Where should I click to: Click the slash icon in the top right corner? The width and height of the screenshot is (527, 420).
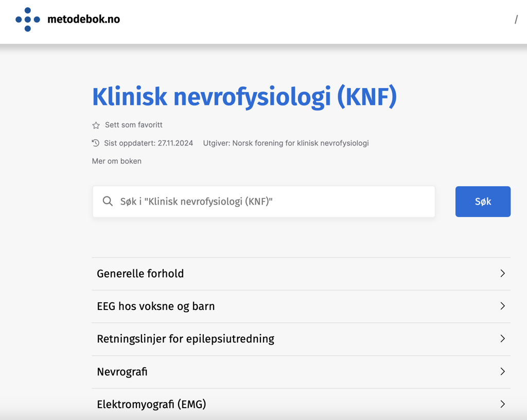[516, 19]
